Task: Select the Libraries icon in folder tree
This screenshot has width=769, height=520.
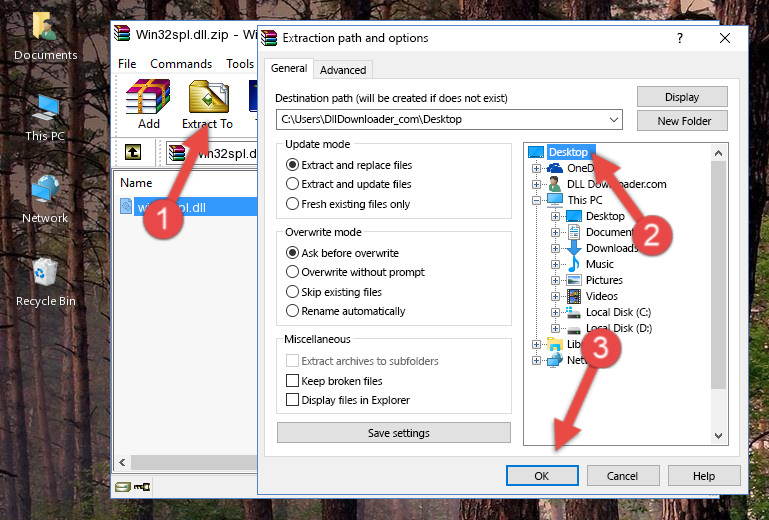Action: 555,344
